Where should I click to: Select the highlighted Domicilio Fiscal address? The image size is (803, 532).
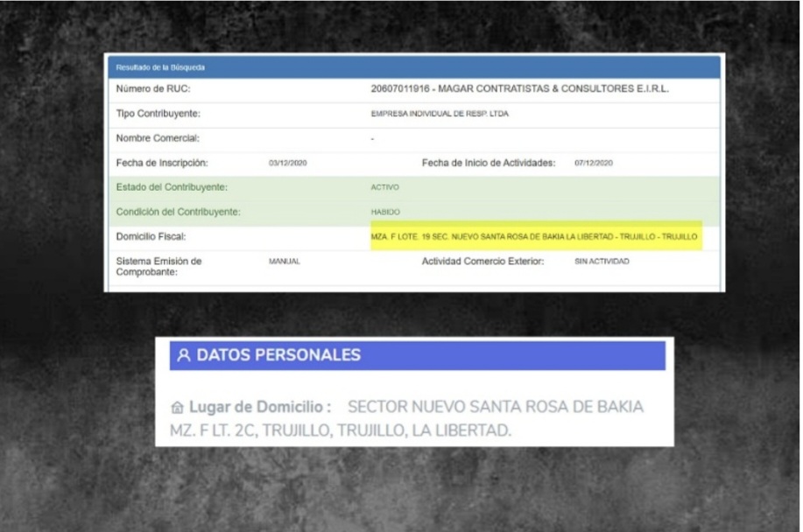[x=534, y=237]
